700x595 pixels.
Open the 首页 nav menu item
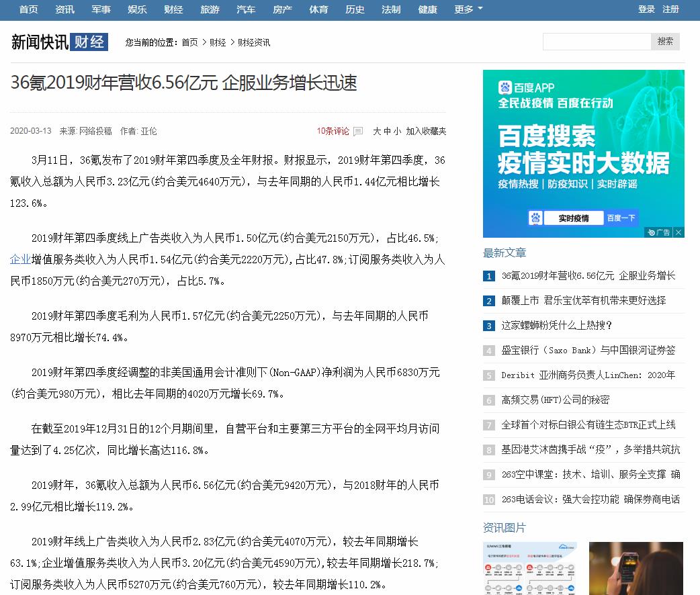(x=29, y=9)
